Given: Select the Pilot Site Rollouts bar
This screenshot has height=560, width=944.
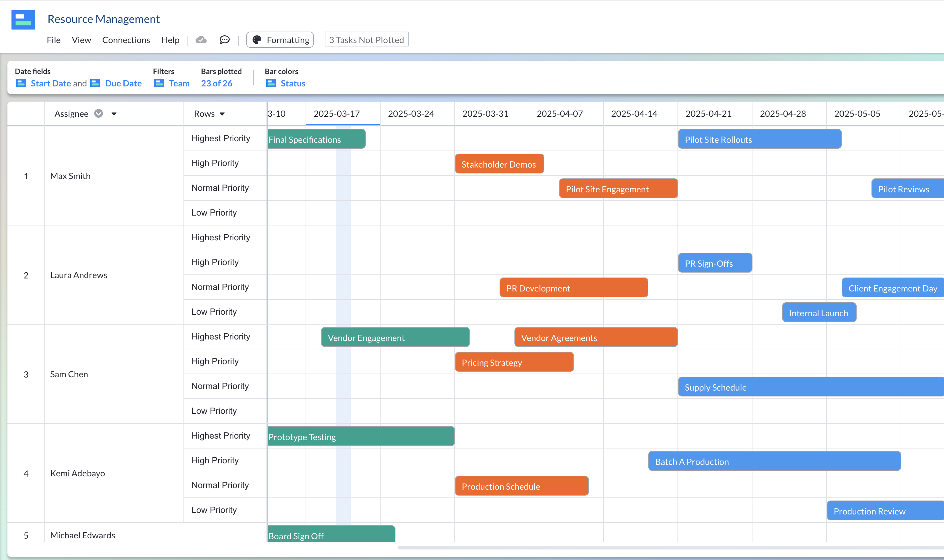Looking at the screenshot, I should (759, 139).
